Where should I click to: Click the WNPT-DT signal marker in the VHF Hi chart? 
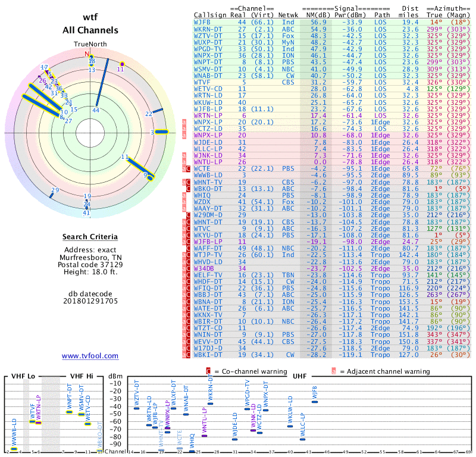(x=69, y=412)
